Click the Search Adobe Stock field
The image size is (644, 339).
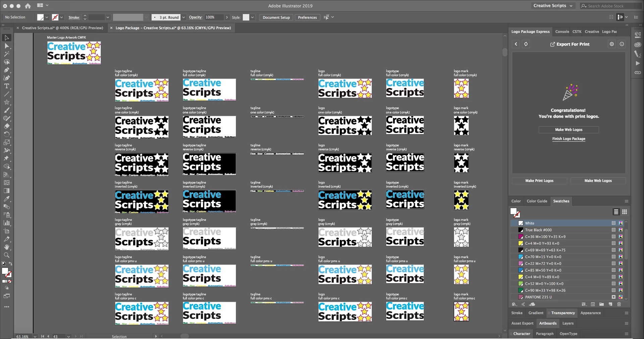click(x=611, y=6)
